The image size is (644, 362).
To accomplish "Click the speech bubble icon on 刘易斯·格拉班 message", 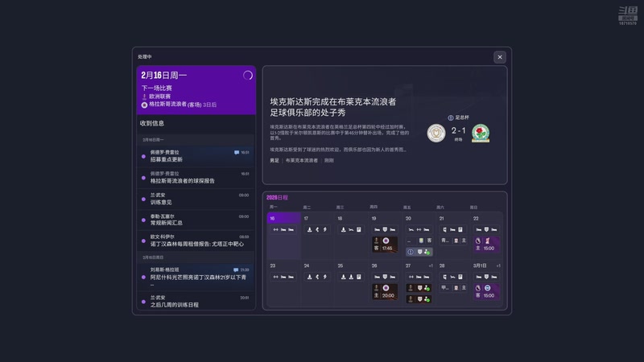I will [x=236, y=270].
